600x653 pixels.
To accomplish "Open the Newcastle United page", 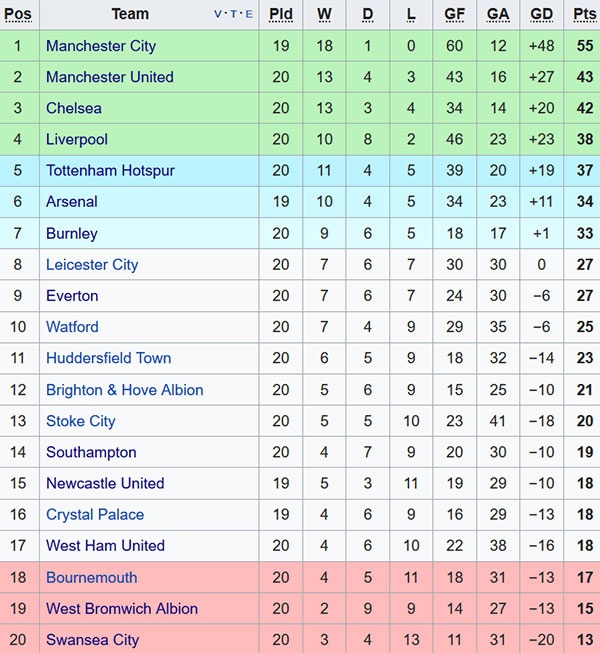I will 105,483.
